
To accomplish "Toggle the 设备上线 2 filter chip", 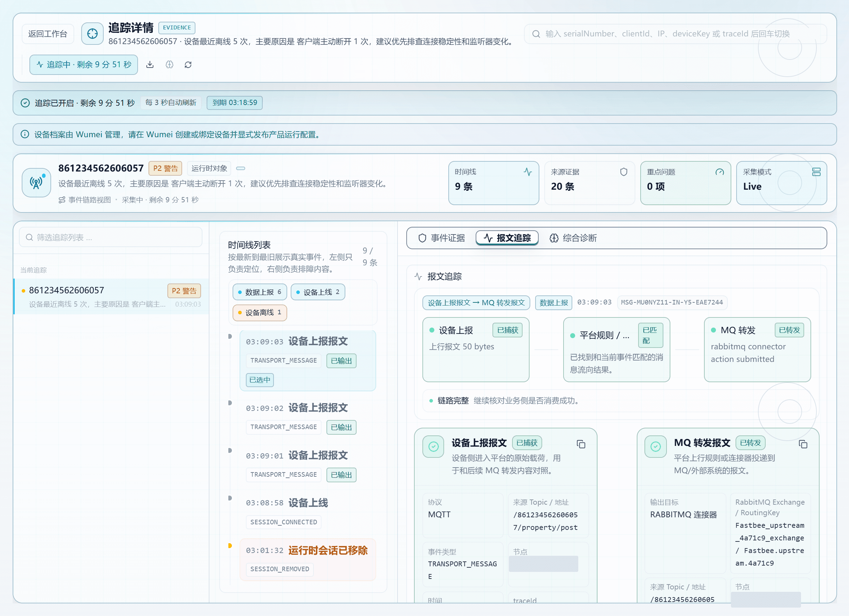I will 318,292.
